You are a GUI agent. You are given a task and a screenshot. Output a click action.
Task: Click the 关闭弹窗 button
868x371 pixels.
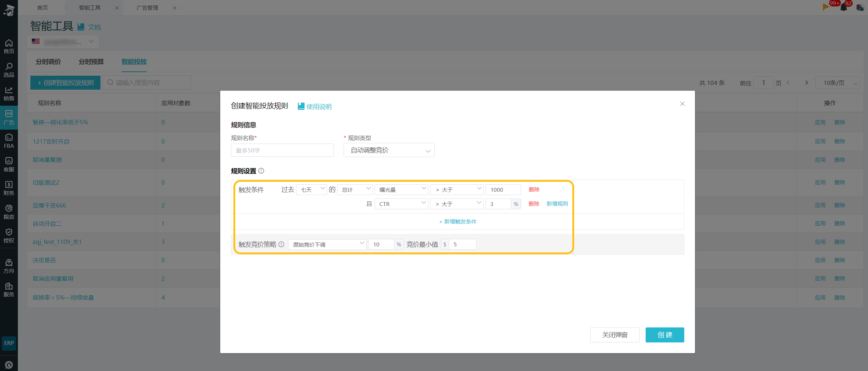[615, 335]
